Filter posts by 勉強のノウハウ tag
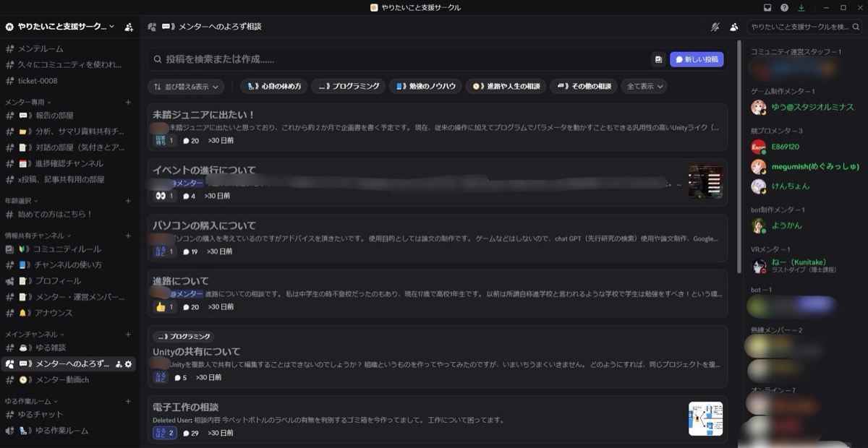The width and height of the screenshot is (868, 448). point(426,86)
